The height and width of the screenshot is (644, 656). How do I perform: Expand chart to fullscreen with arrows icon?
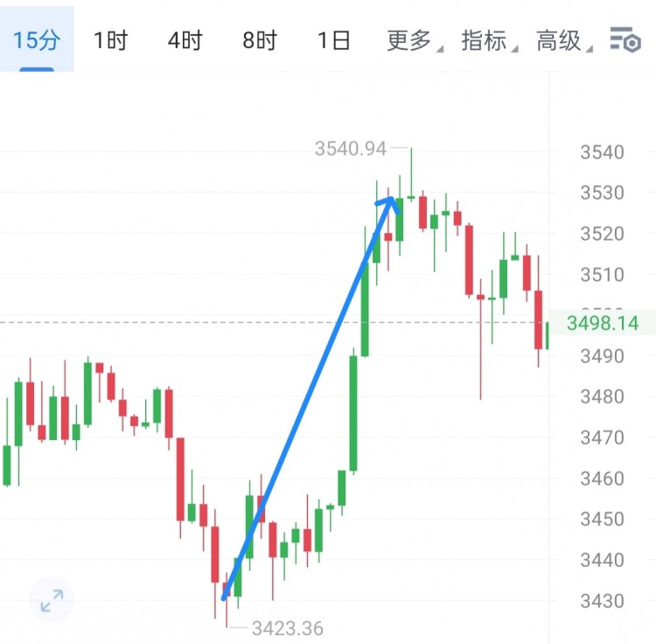pos(52,600)
